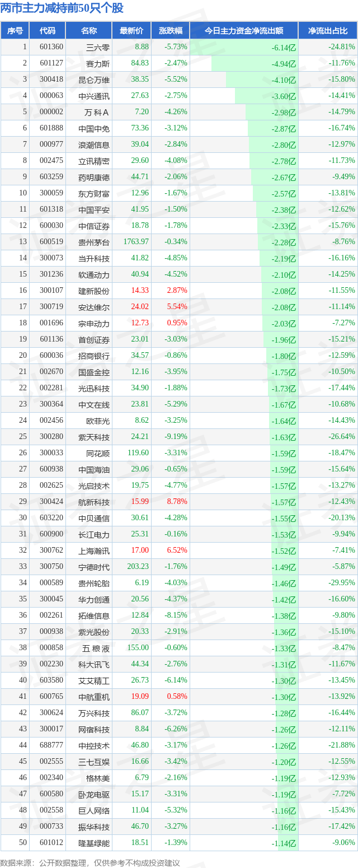The image size is (358, 868).
Task: Click stock name 卧龙电驱
Action: pos(94,794)
